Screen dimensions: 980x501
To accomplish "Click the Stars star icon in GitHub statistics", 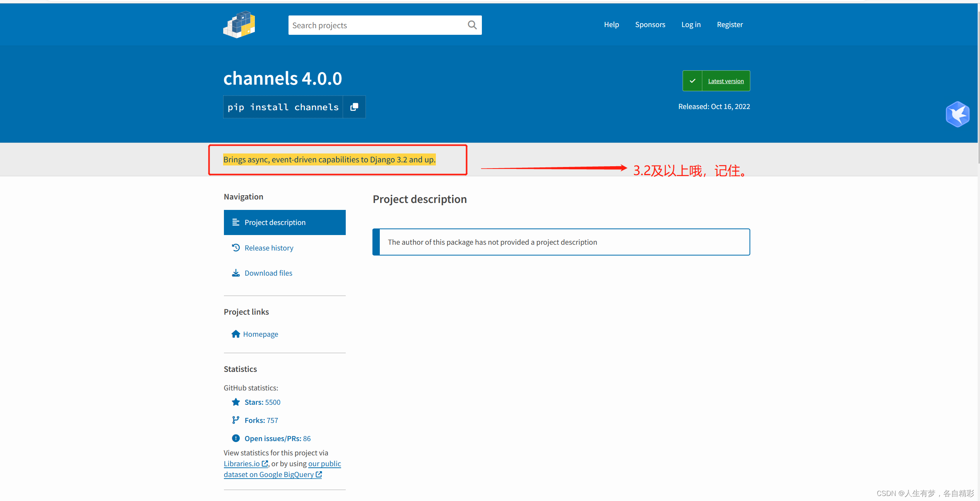I will coord(236,402).
